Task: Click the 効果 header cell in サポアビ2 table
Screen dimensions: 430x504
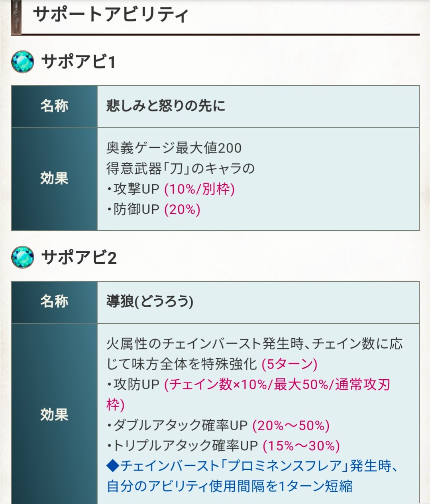Action: click(x=54, y=414)
